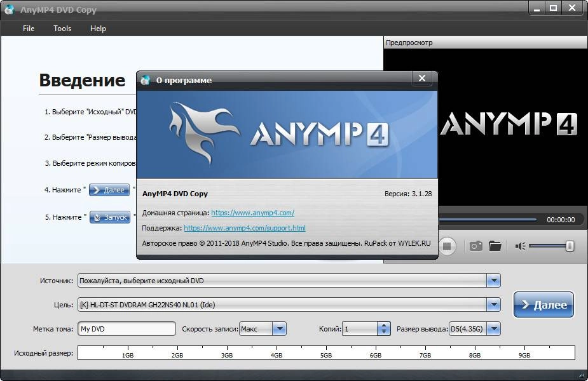Click the Метка тома text field
This screenshot has width=588, height=381.
click(126, 329)
